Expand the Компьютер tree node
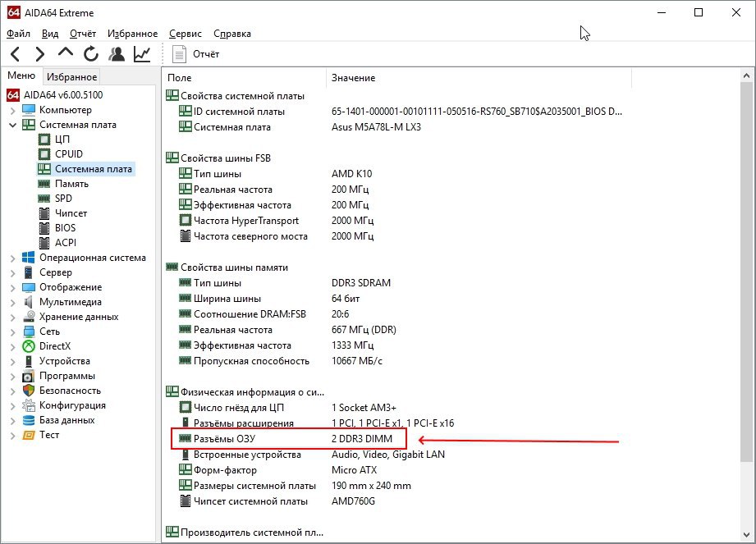 12,110
